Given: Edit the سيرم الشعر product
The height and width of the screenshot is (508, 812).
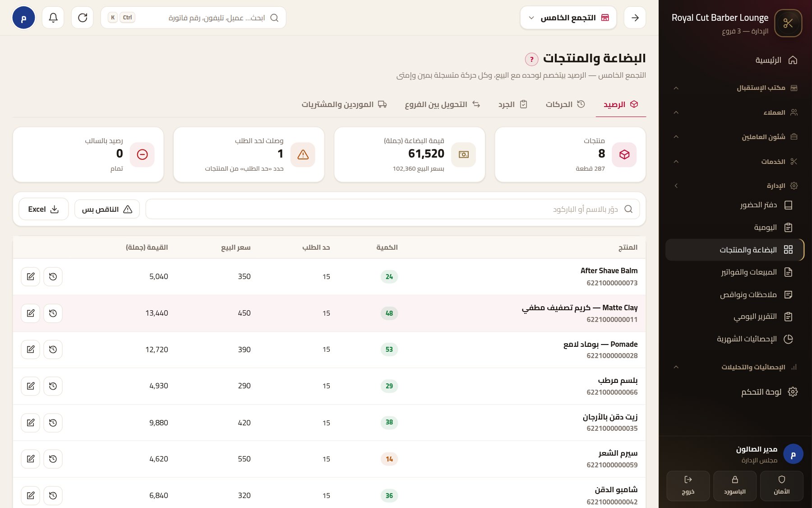Looking at the screenshot, I should click(x=31, y=459).
